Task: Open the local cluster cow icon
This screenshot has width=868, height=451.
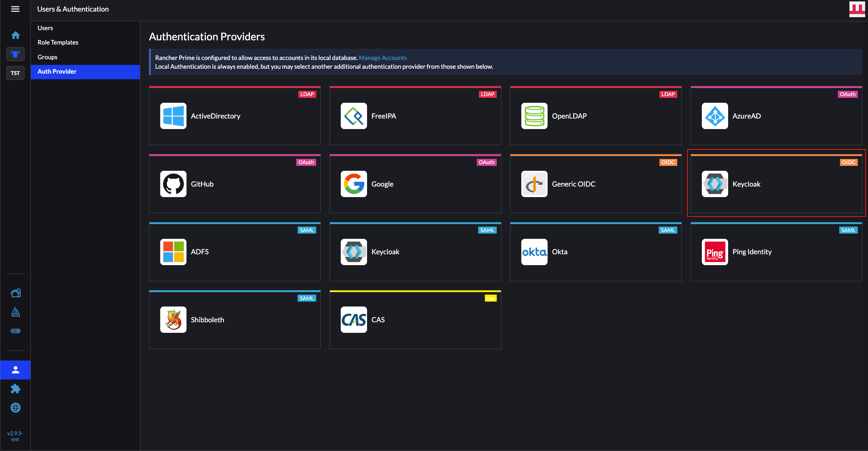Action: [15, 54]
